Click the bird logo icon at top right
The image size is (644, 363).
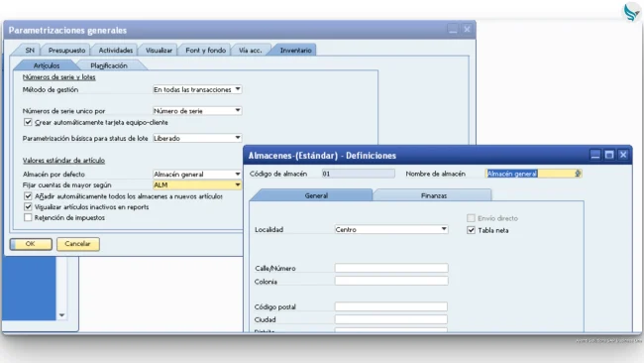(632, 11)
